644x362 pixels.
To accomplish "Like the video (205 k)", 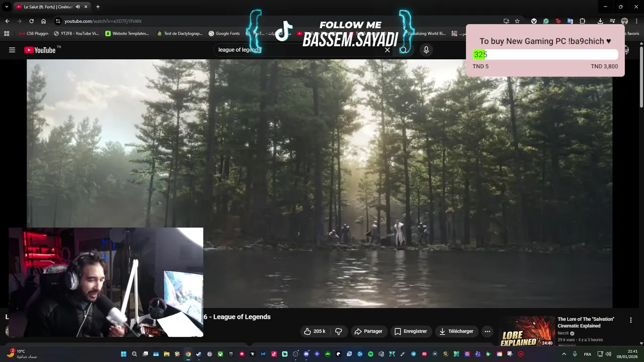I will (314, 331).
